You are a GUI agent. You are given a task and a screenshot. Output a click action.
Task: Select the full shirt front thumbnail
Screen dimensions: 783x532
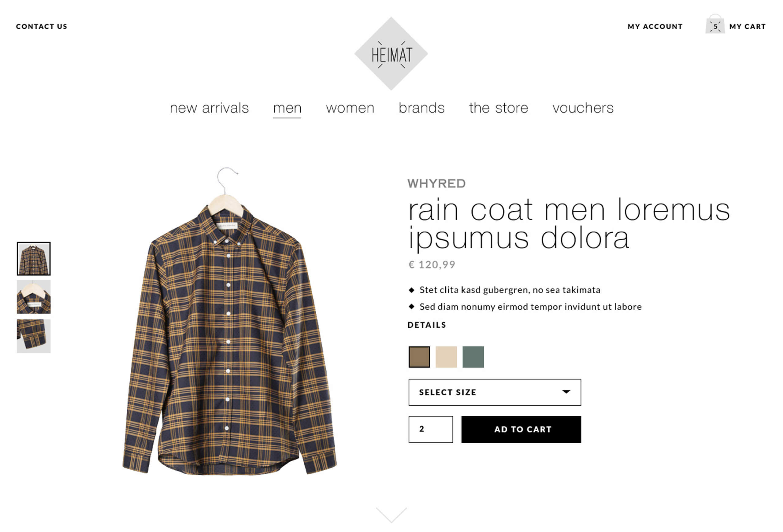[x=34, y=259]
